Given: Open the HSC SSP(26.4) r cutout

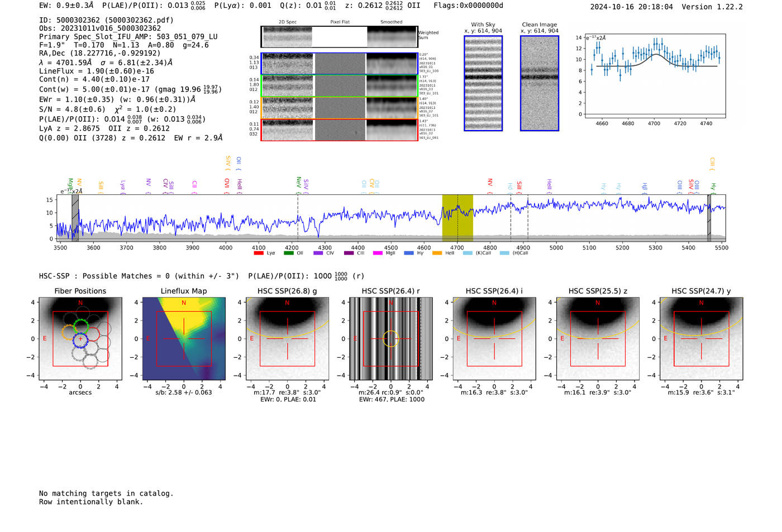Looking at the screenshot, I should click(391, 338).
